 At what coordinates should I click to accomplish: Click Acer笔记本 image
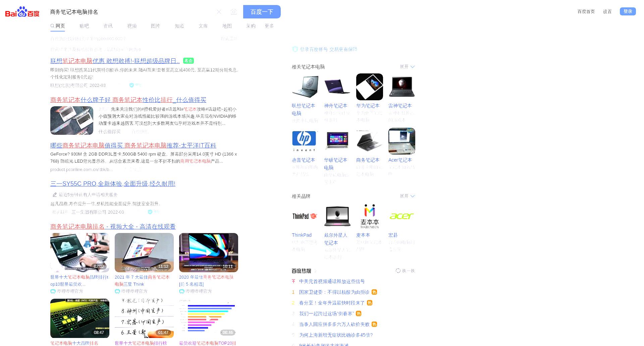coord(402,141)
